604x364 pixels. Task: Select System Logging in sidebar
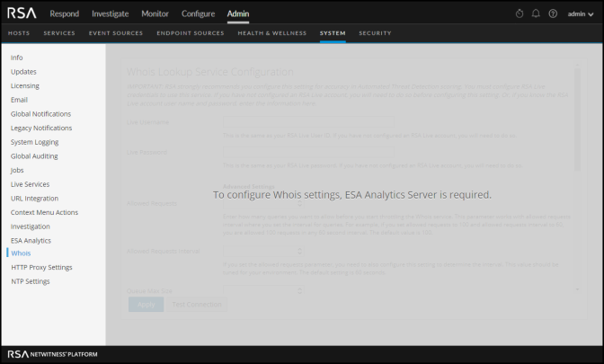click(34, 142)
